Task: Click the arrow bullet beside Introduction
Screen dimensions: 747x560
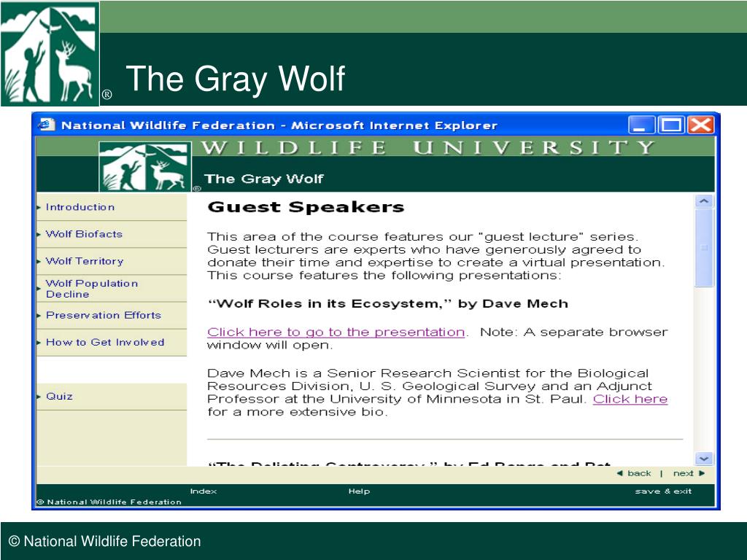Action: tap(39, 207)
